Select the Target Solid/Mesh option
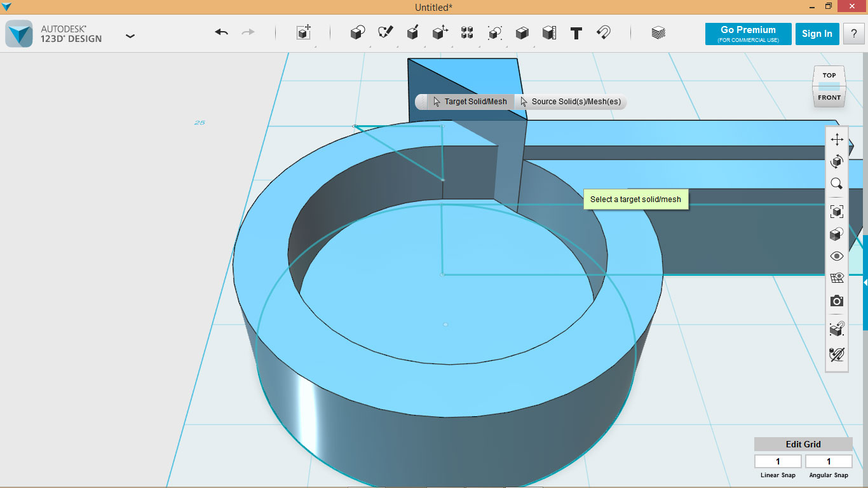This screenshot has height=488, width=868. 470,102
